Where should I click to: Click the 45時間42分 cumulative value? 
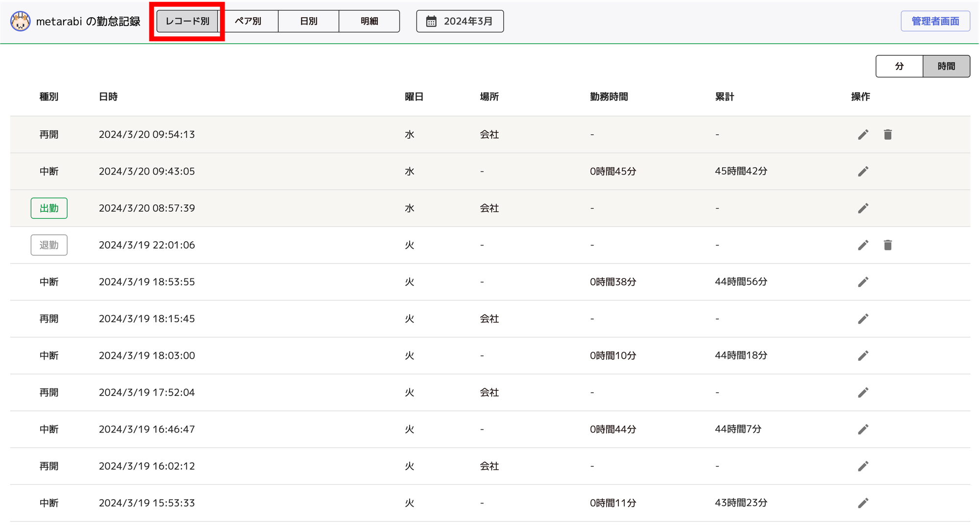741,171
